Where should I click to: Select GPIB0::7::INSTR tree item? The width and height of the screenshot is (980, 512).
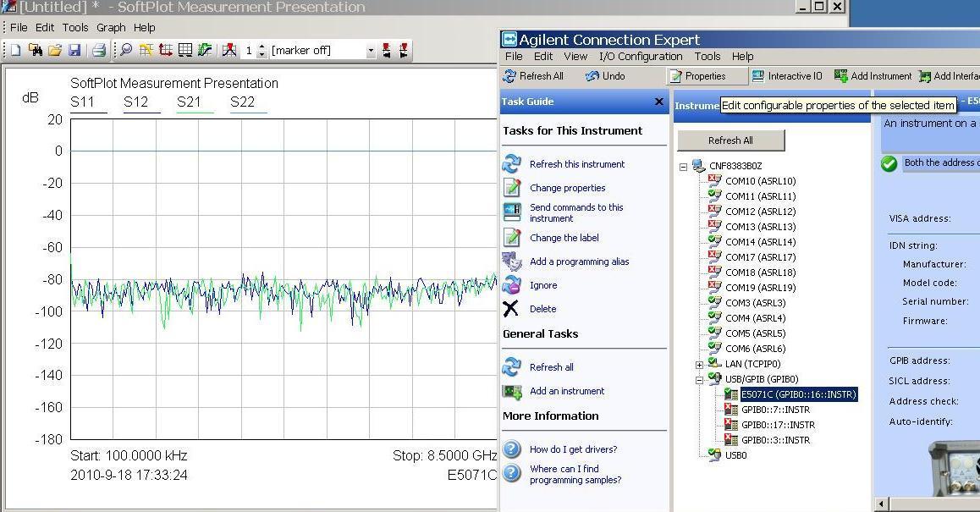(776, 410)
